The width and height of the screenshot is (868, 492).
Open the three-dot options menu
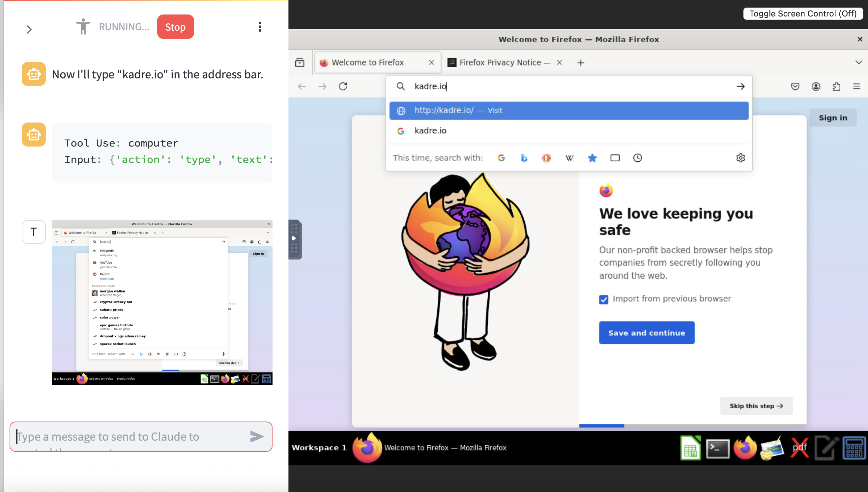click(x=260, y=27)
